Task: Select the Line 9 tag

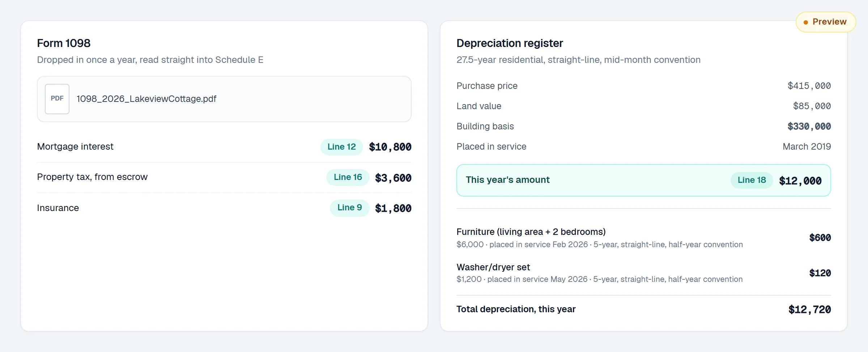Action: click(349, 208)
